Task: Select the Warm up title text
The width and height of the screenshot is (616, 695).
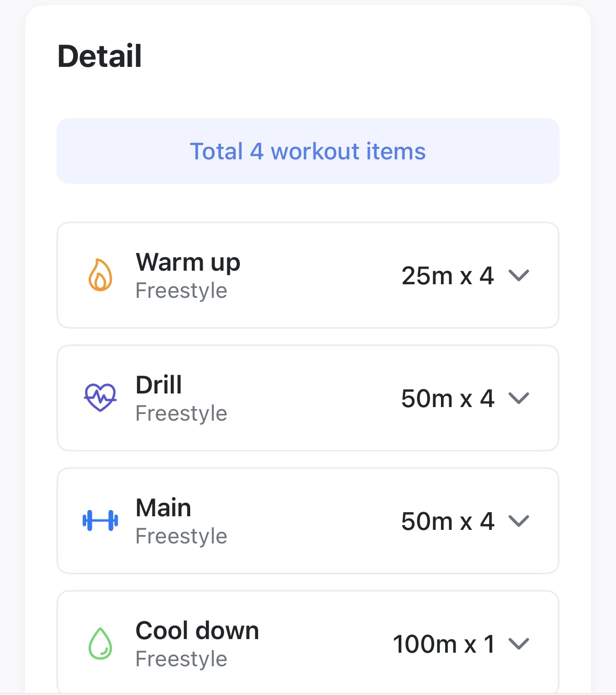Action: 188,262
